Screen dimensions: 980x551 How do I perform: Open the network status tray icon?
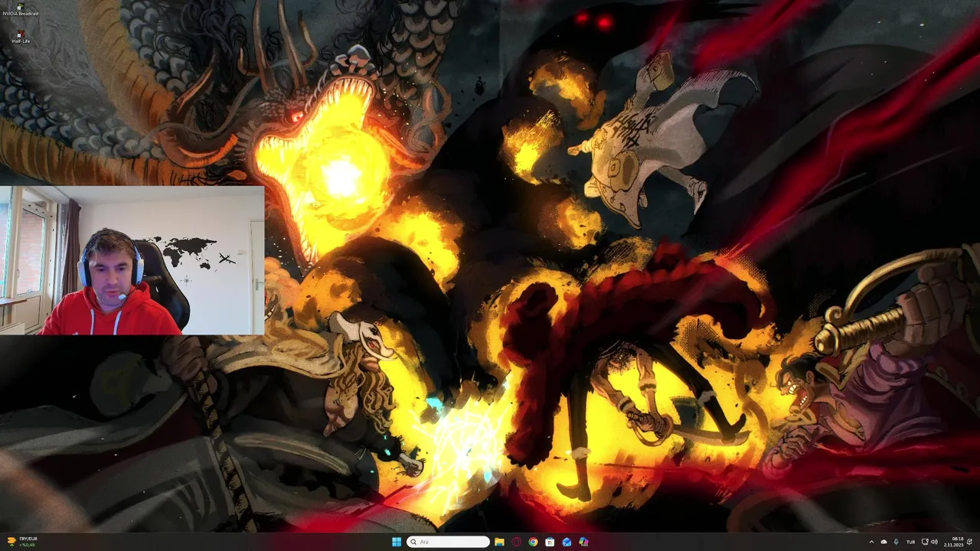925,542
